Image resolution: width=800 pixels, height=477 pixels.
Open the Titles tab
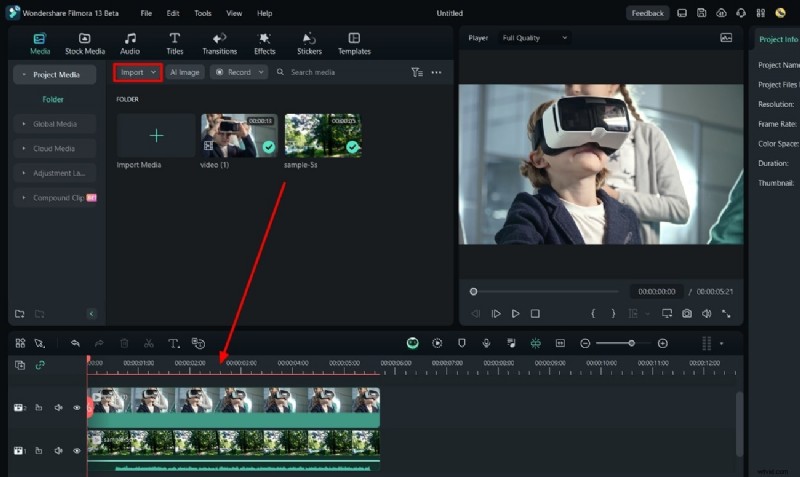(x=174, y=44)
